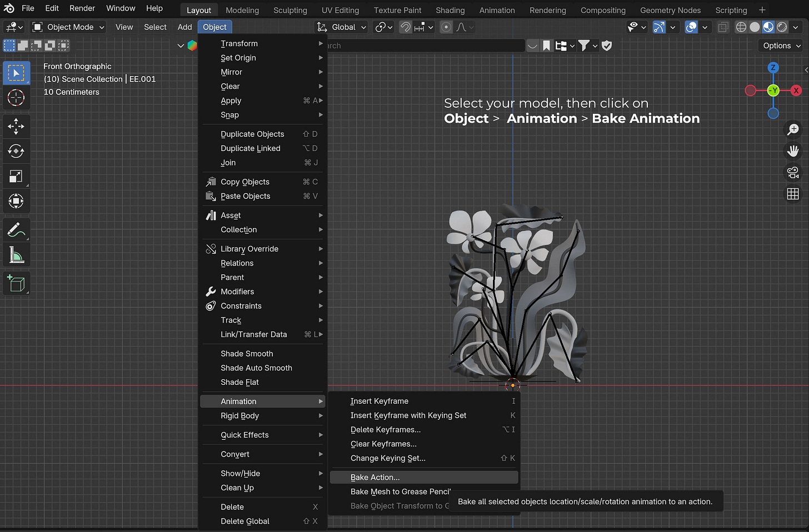809x532 pixels.
Task: Toggle the show overlays button
Action: click(691, 27)
